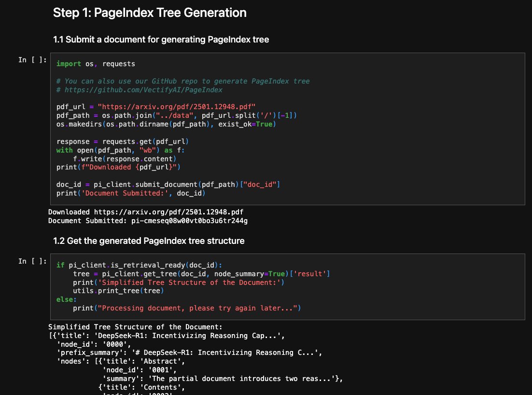Click the "1.2 Get the generated PageIndex tree structure" subheading
Screen dimensions: 532x395
[x=149, y=240]
